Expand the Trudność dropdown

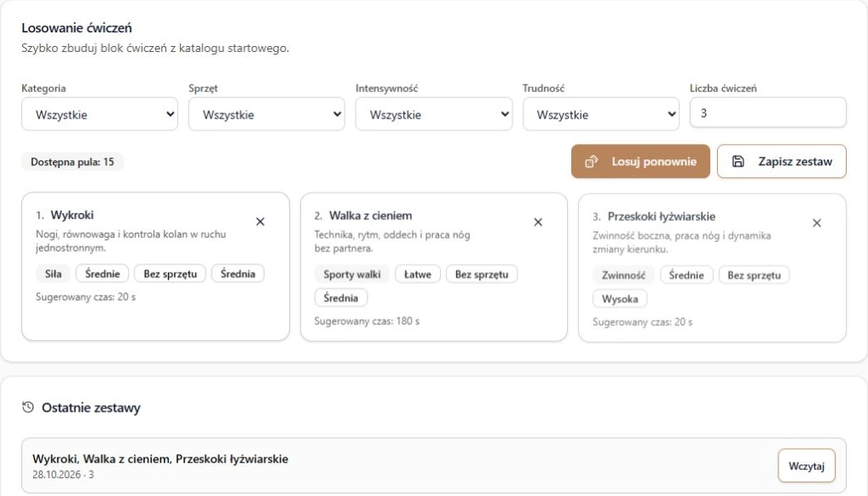pyautogui.click(x=601, y=114)
